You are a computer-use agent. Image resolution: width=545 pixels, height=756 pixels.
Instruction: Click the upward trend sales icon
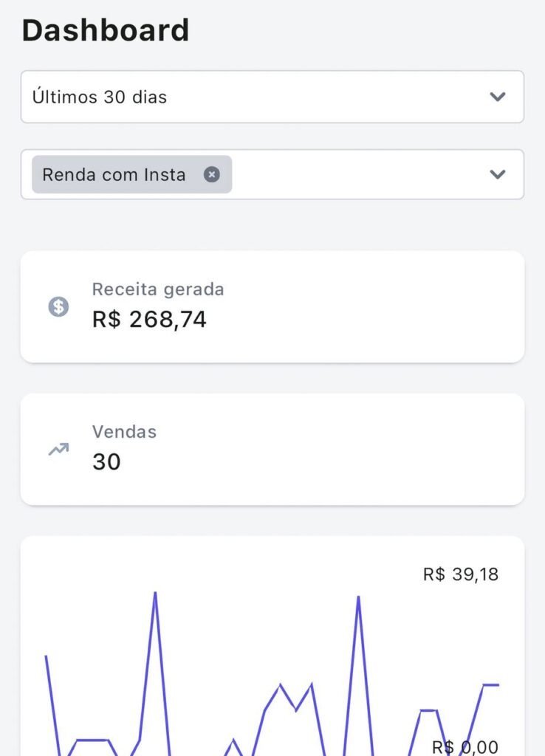point(58,449)
